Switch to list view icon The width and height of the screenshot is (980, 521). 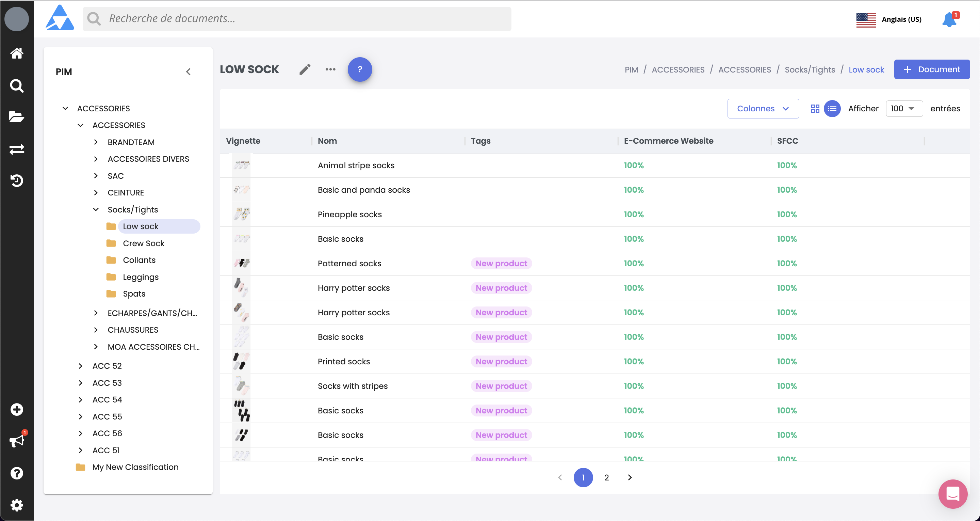click(832, 109)
